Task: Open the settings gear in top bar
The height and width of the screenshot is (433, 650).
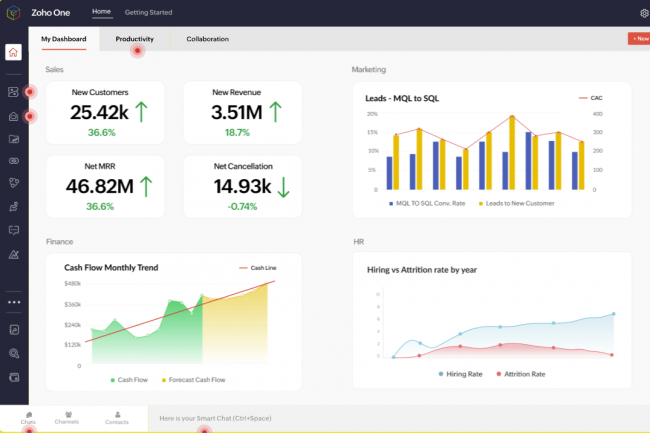Action: 643,13
